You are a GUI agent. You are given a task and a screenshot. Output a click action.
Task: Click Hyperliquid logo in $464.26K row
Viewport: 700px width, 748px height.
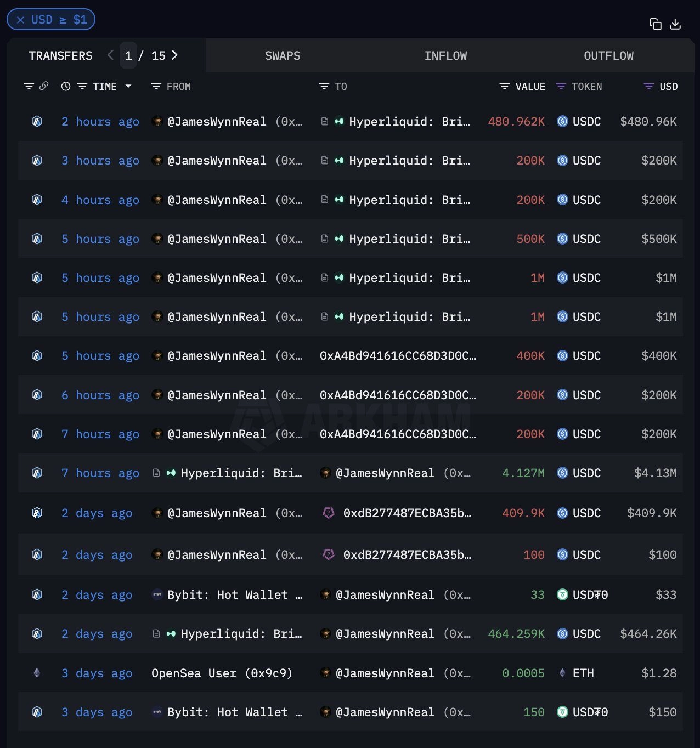[x=171, y=634]
